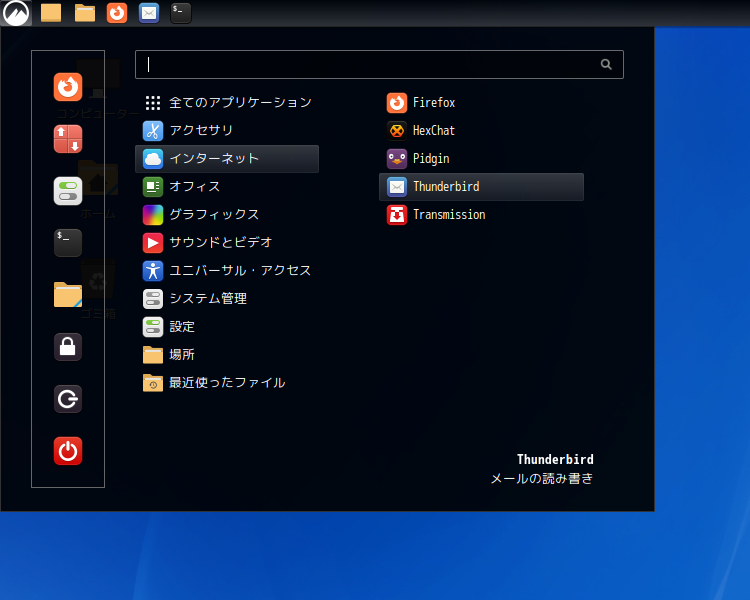Open the terminal from the top panel
Screen dimensions: 750x600
tap(181, 13)
